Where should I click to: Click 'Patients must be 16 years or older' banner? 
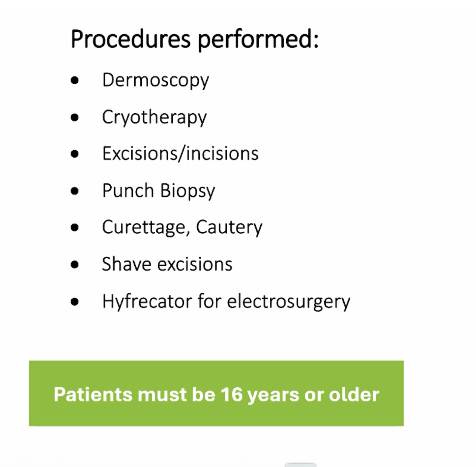click(216, 393)
